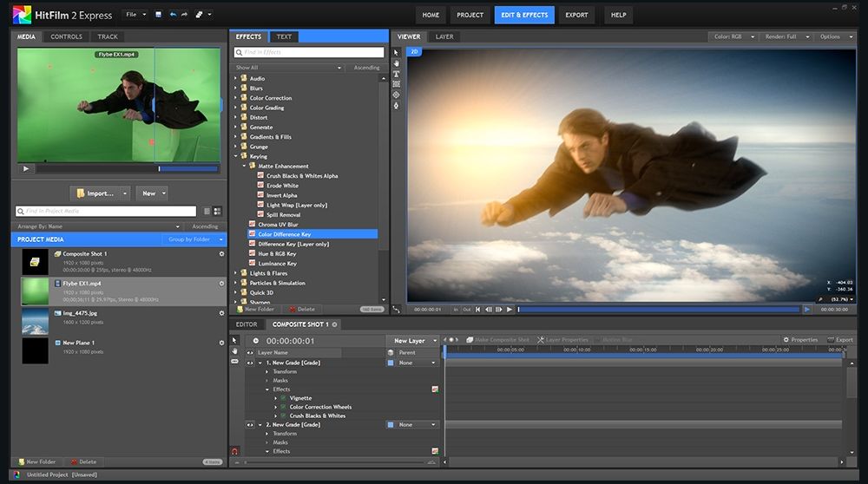The width and height of the screenshot is (868, 484).
Task: Jump to start of viewer playback
Action: coord(477,309)
